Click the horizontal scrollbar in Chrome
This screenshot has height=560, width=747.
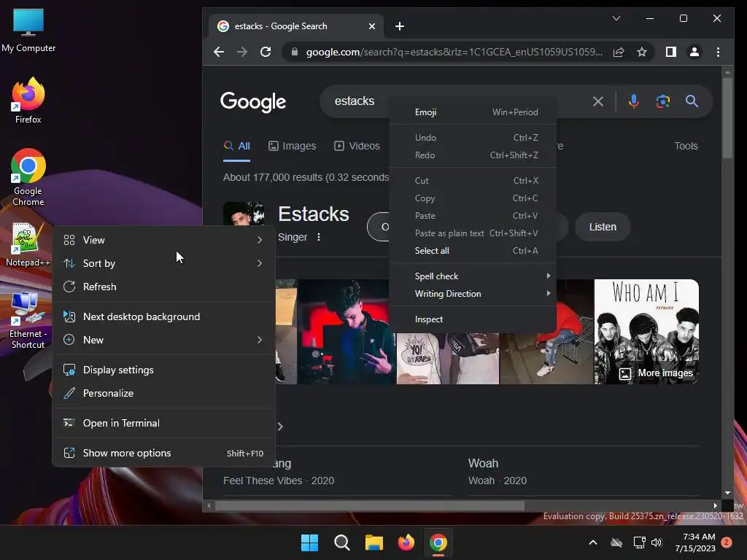tap(370, 506)
